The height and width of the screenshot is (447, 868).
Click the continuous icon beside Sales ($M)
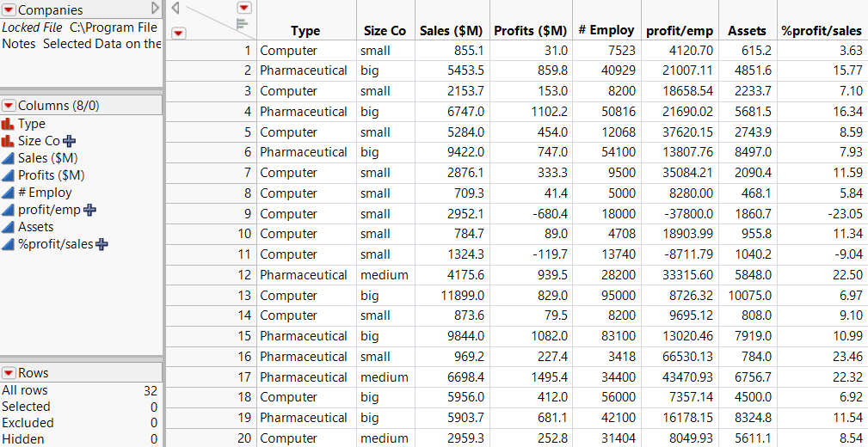coord(9,158)
